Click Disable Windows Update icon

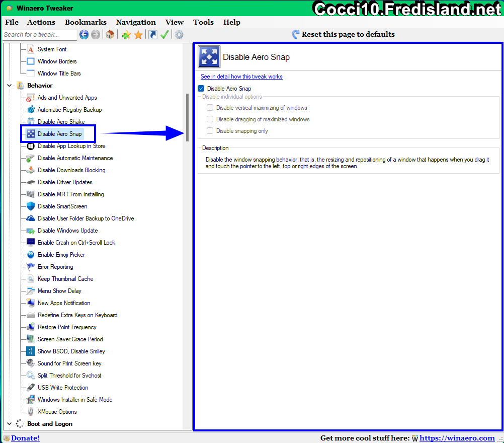click(x=31, y=231)
